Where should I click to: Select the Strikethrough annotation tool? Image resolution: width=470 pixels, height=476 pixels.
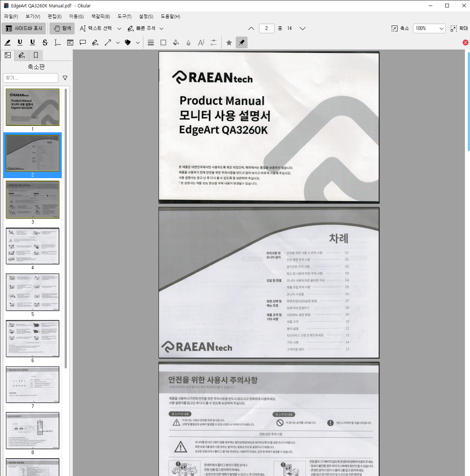pyautogui.click(x=45, y=42)
